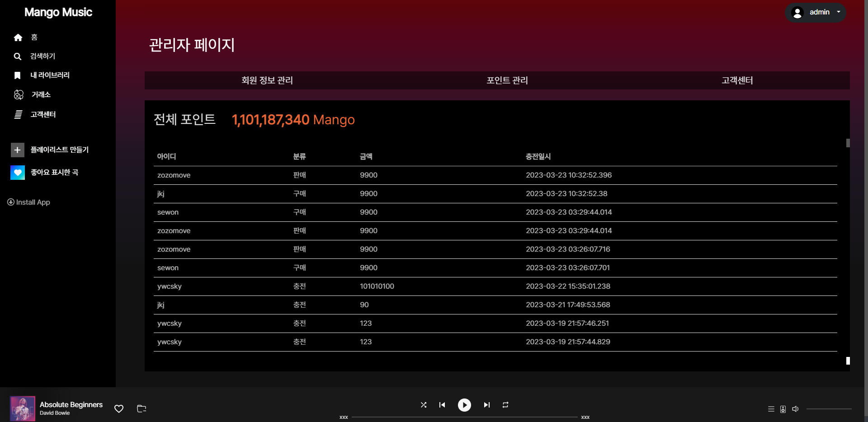Toggle shuffle playback mode
This screenshot has height=422, width=868.
(424, 405)
